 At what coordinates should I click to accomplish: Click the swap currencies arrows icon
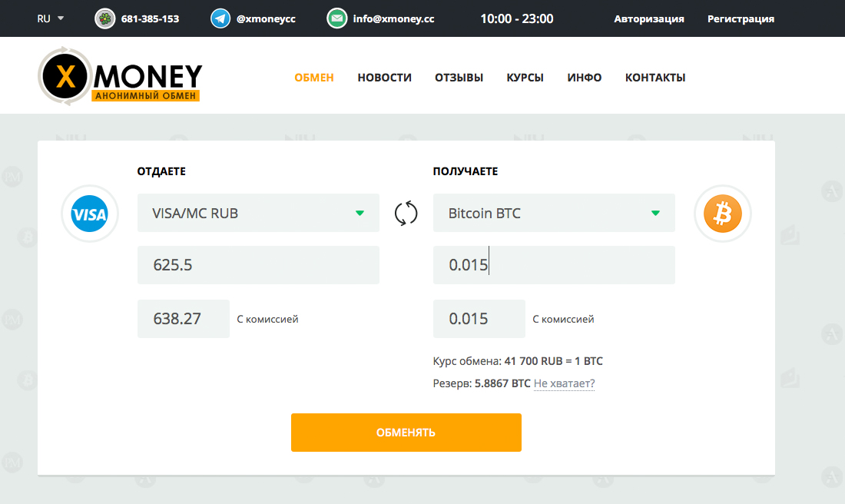click(406, 213)
